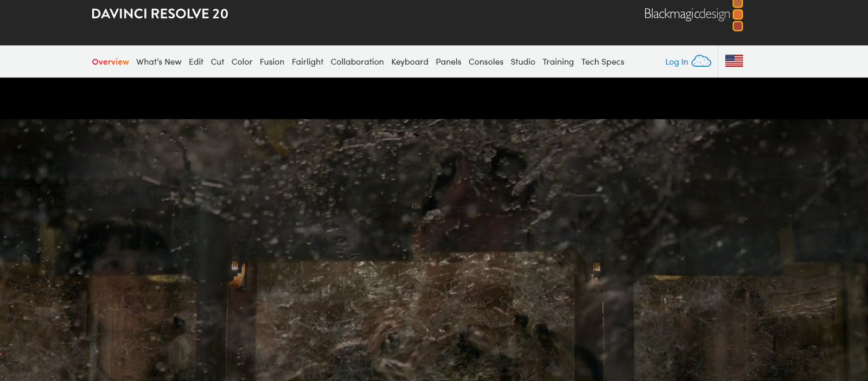
Task: Open the What's New page
Action: [x=158, y=62]
